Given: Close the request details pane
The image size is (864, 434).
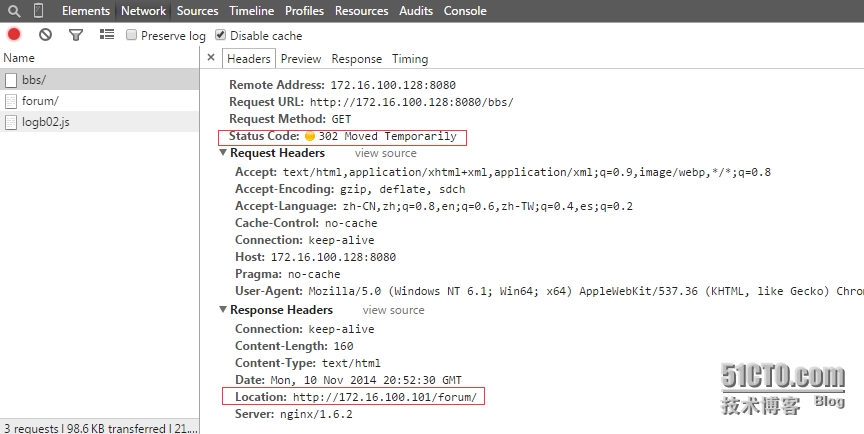Looking at the screenshot, I should coord(210,57).
